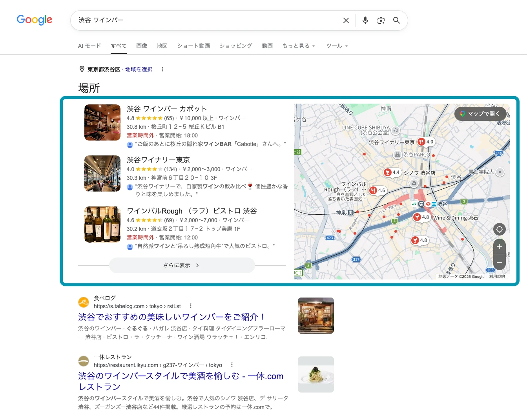Select the すべて tab

pos(119,46)
